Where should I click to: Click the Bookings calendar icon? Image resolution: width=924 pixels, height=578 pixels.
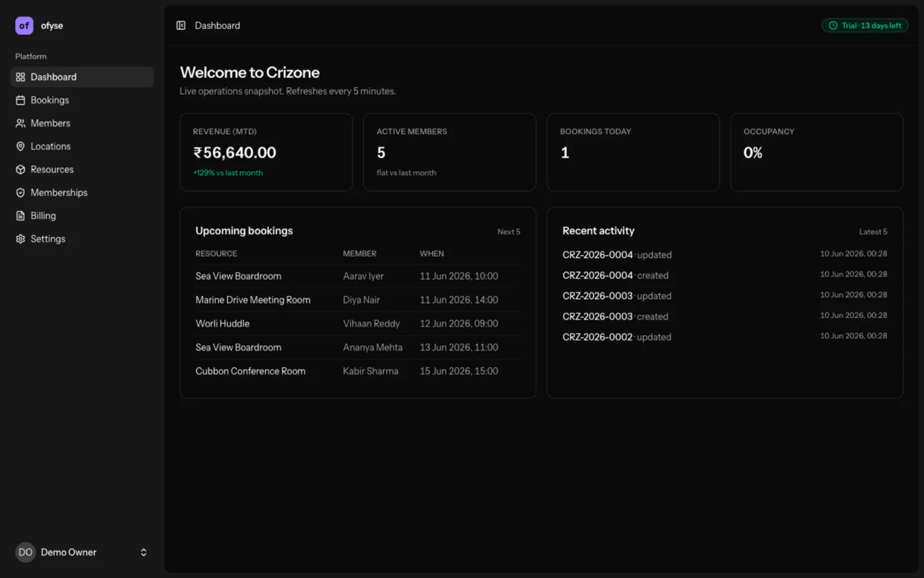point(20,100)
